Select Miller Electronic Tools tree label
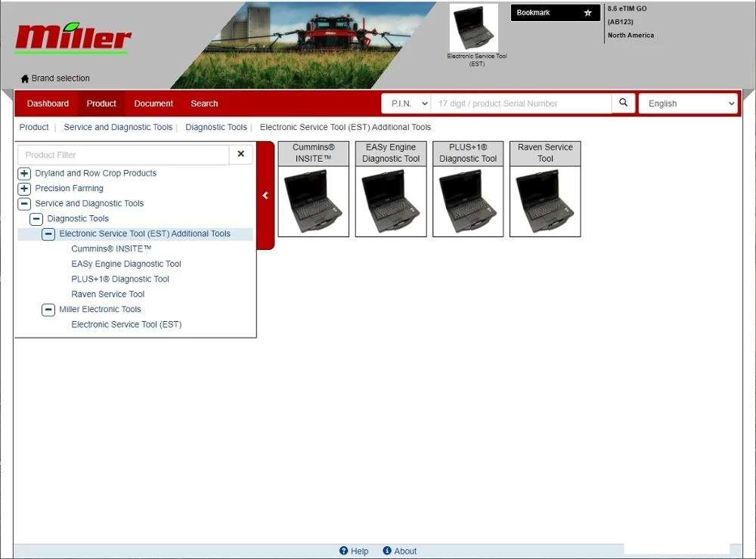Viewport: 756px width, 559px height. tap(100, 309)
